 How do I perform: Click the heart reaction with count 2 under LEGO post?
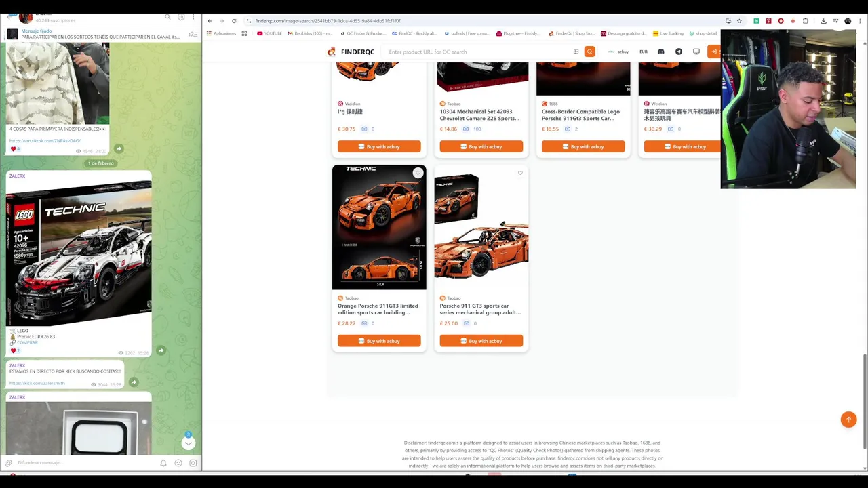coord(15,351)
